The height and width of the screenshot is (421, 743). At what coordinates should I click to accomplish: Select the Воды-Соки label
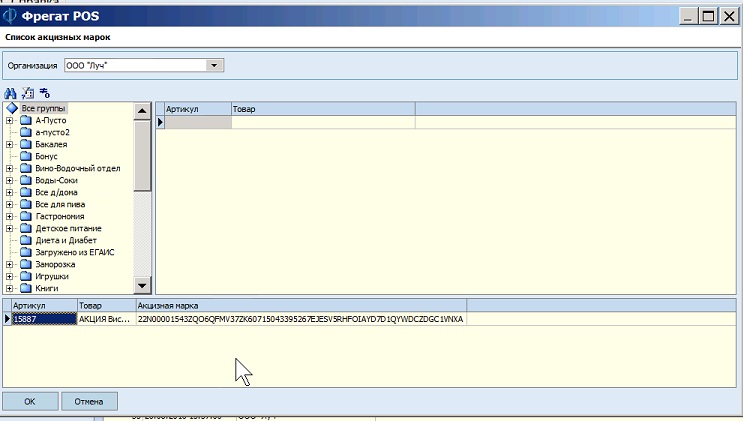pos(56,181)
